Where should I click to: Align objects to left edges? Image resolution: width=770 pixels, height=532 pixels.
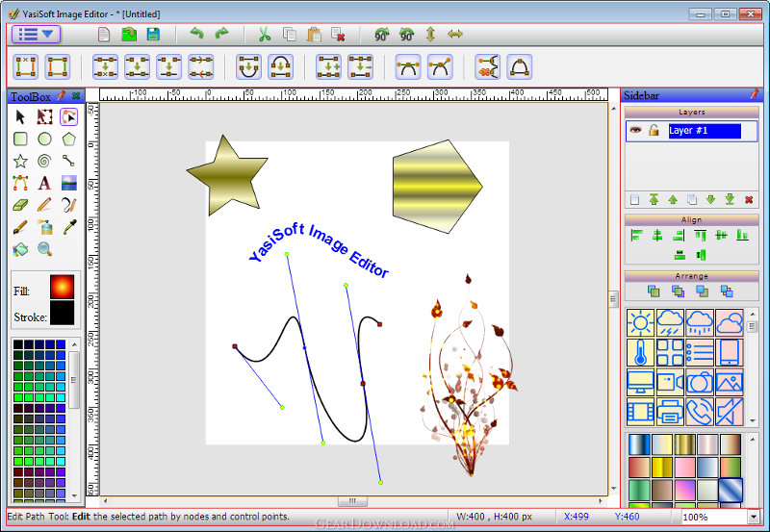(x=636, y=236)
